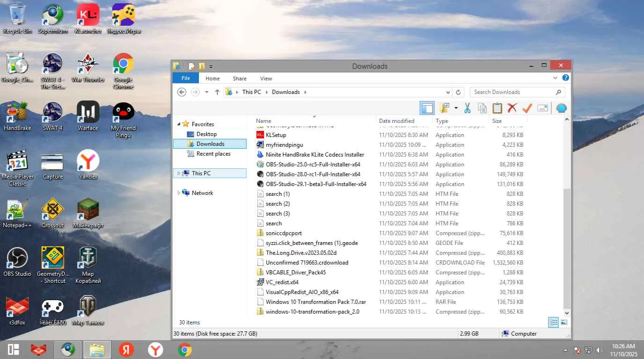Viewport: 644px width, 359px height.
Task: Go up one folder level
Action: point(217,92)
